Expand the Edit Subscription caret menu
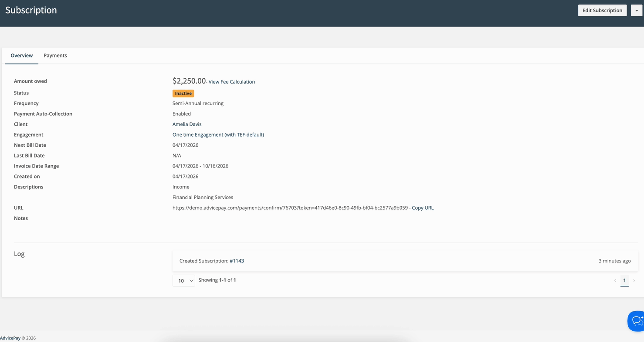Viewport: 644px width, 342px height. tap(637, 10)
